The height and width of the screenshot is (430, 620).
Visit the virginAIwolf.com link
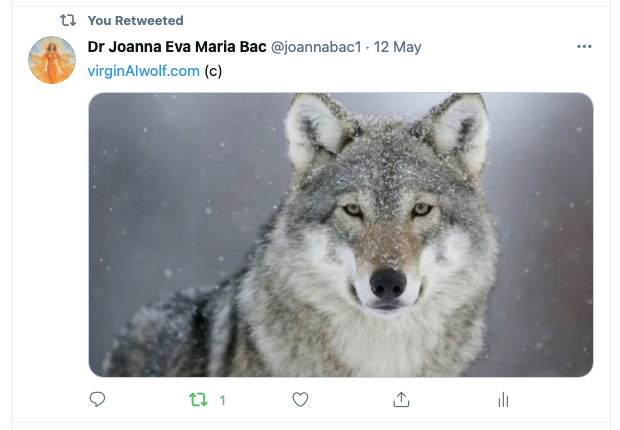144,71
